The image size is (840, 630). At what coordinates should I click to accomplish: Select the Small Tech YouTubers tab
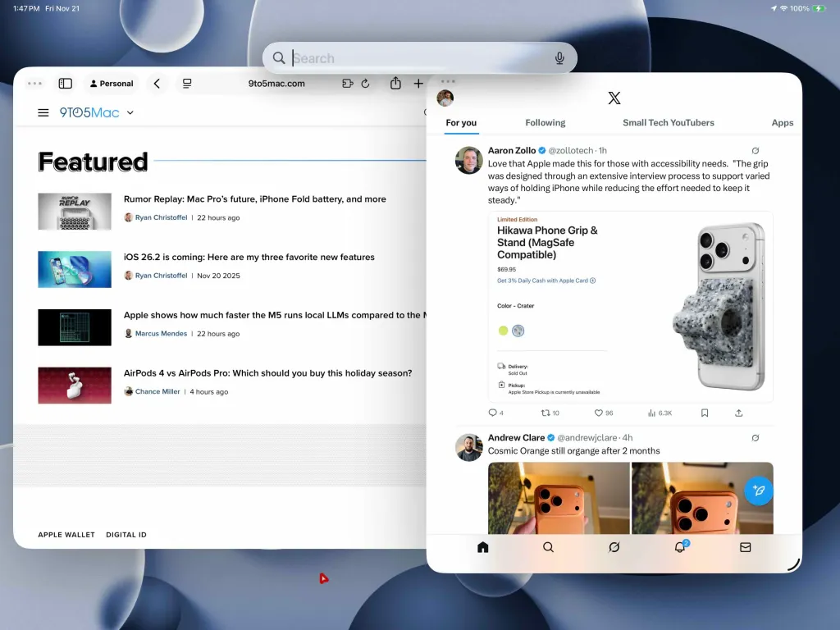tap(668, 123)
